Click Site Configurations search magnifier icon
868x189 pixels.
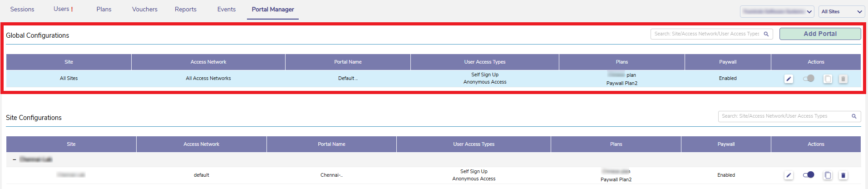[854, 116]
